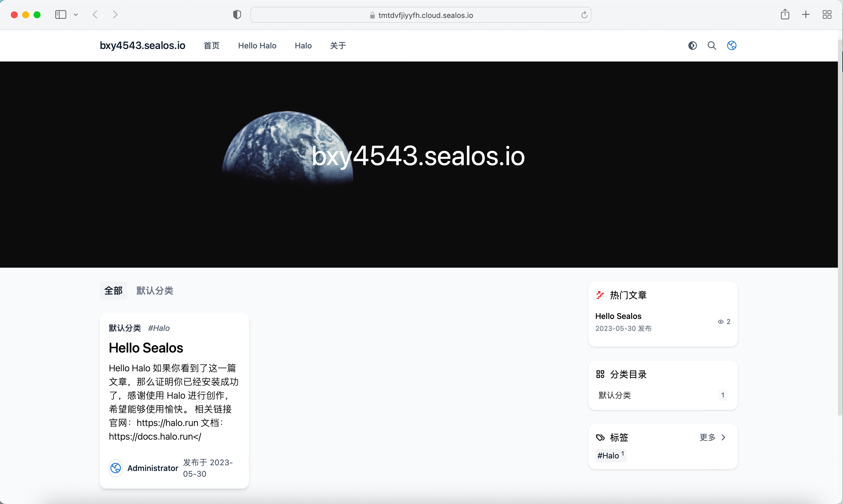Switch to the 默认分类 tab
The image size is (843, 504).
coord(155,290)
